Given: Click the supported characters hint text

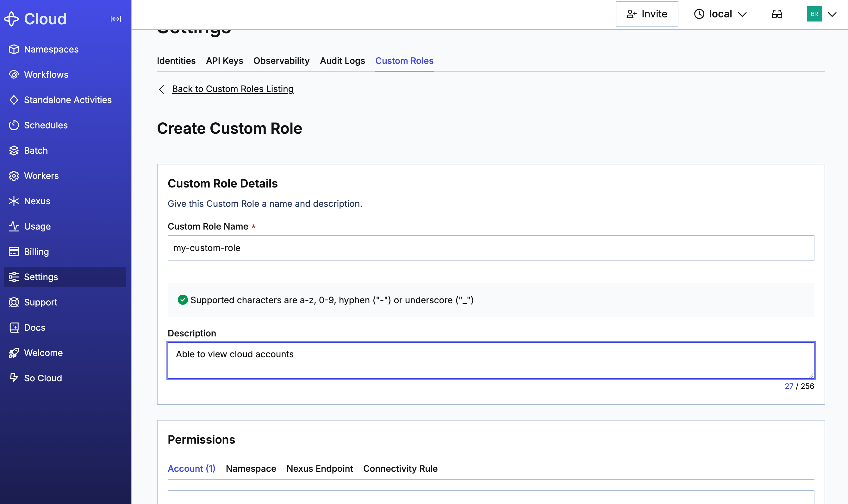Looking at the screenshot, I should click(x=332, y=300).
